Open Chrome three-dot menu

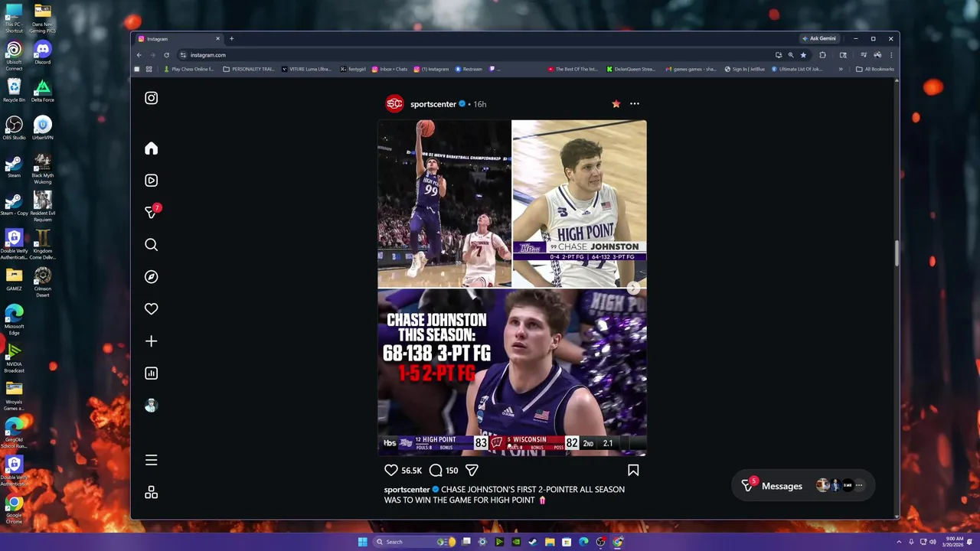(891, 55)
